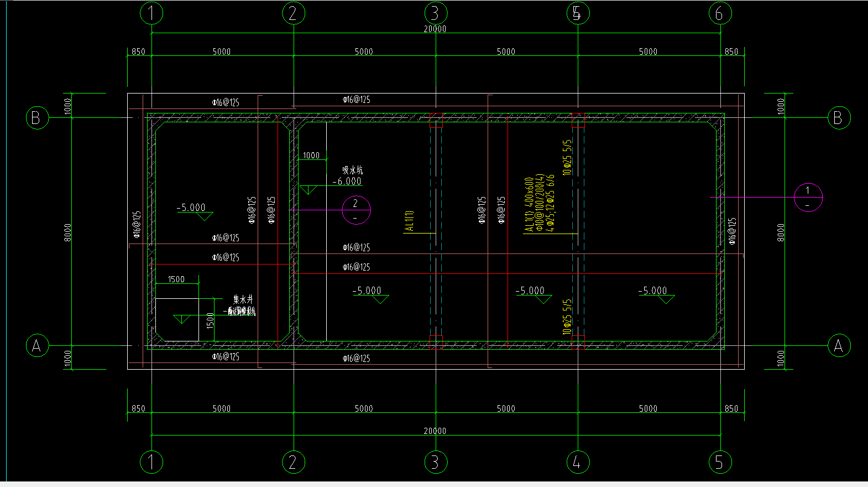This screenshot has width=868, height=487.
Task: Select the top 5000 dimension between axes 1 and 2
Action: pyautogui.click(x=222, y=51)
